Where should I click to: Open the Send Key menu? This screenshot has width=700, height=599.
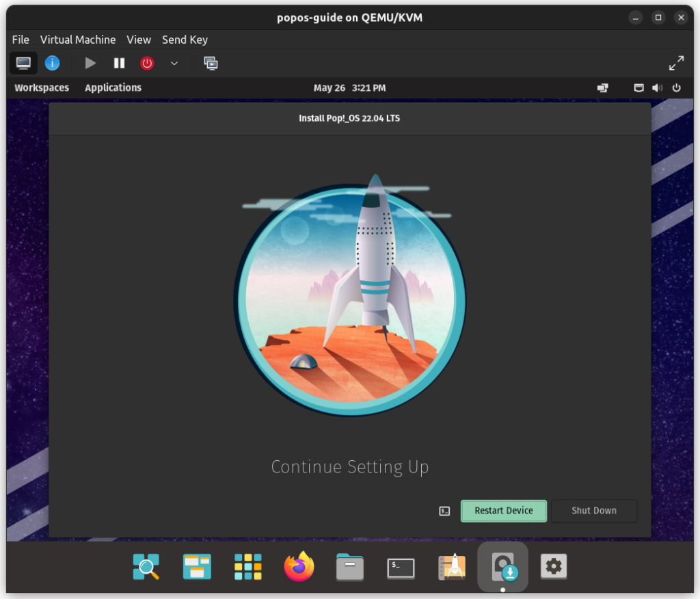pyautogui.click(x=185, y=40)
